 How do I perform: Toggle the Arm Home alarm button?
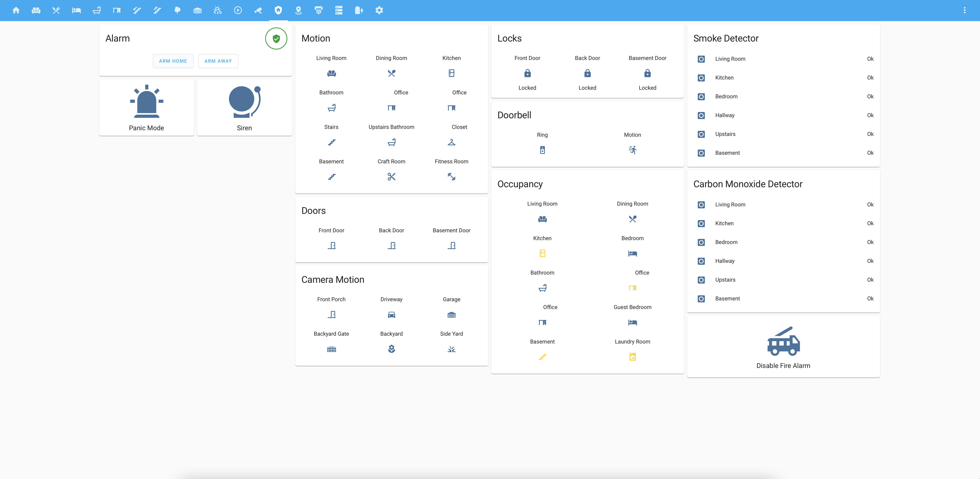click(173, 61)
